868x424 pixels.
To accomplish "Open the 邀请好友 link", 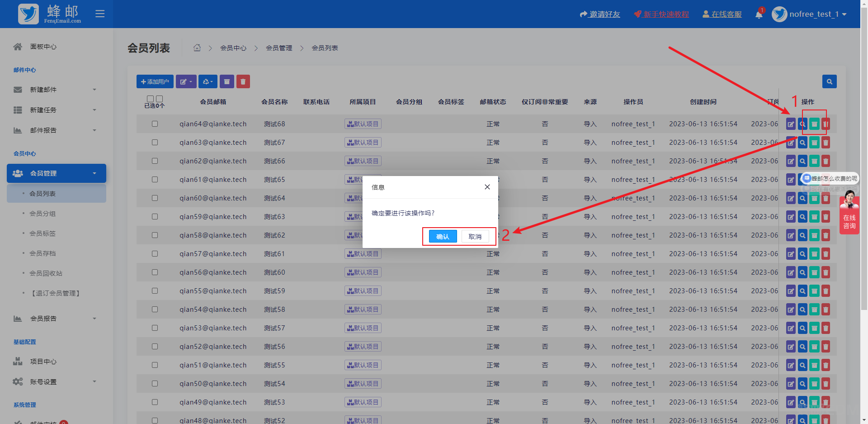I will (x=600, y=14).
